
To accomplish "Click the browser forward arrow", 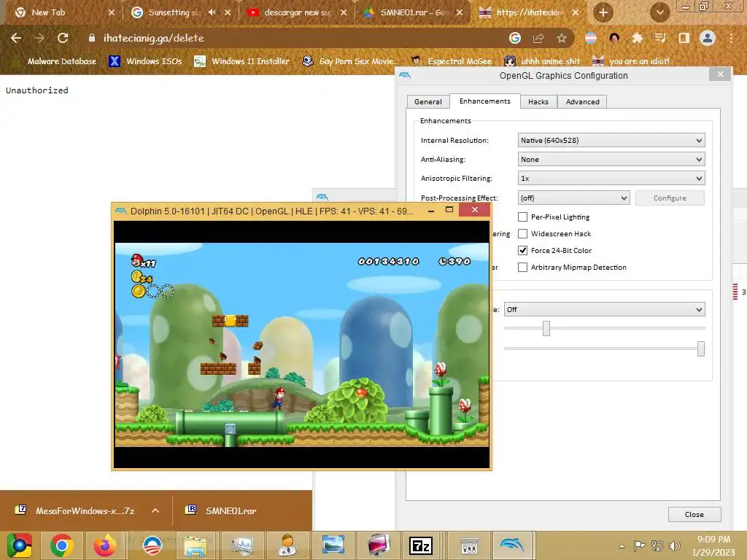I will tap(39, 38).
